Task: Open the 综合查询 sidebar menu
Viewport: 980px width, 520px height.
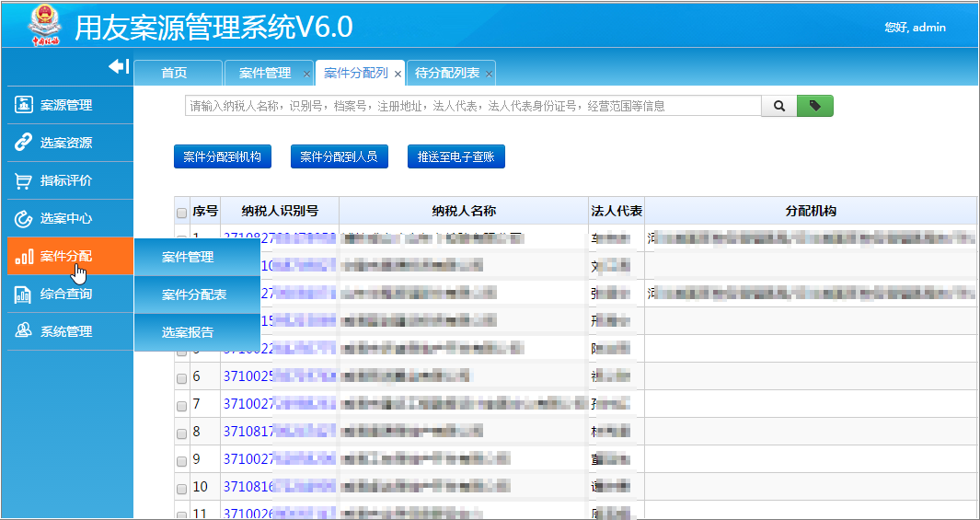Action: click(70, 294)
